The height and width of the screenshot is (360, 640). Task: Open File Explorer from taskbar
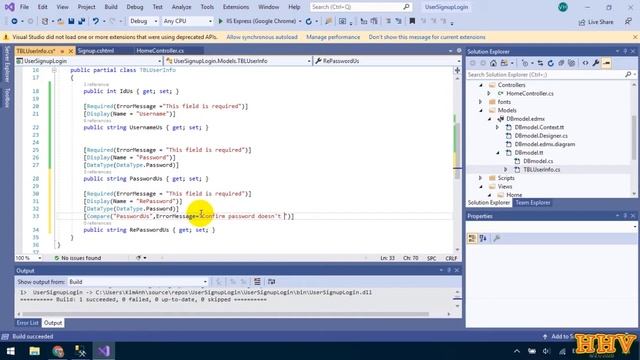coord(35,351)
